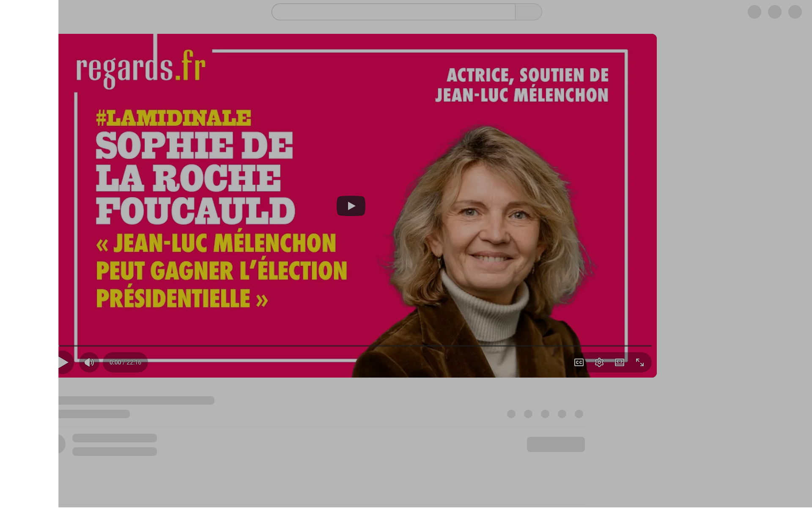Image resolution: width=812 pixels, height=515 pixels.
Task: Go fullscreen with the expand-arrows icon
Action: (640, 362)
